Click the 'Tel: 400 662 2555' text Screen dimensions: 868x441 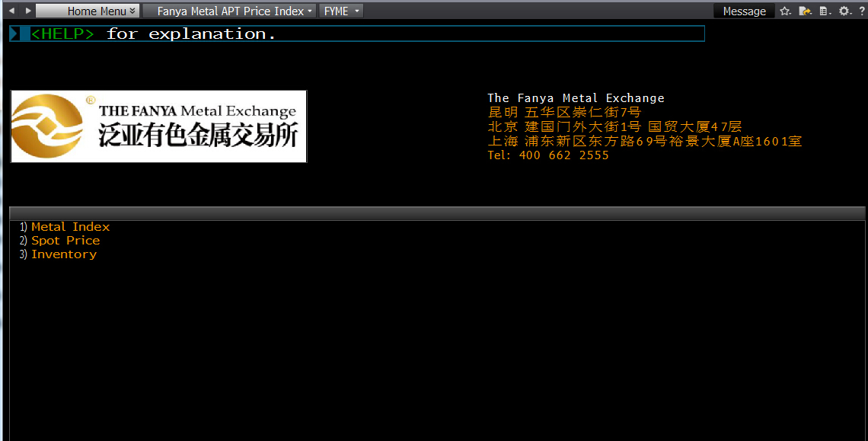coord(548,155)
